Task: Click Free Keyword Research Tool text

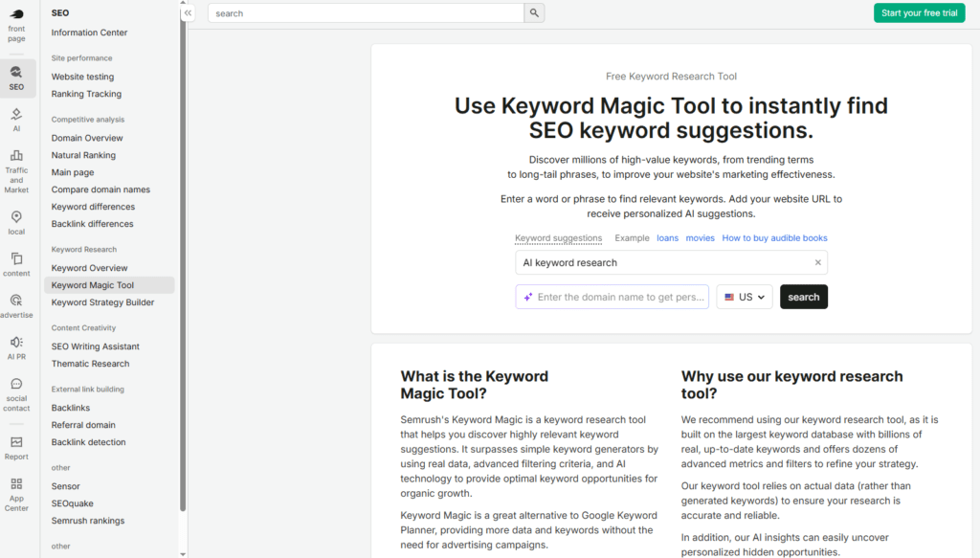Action: pos(671,77)
